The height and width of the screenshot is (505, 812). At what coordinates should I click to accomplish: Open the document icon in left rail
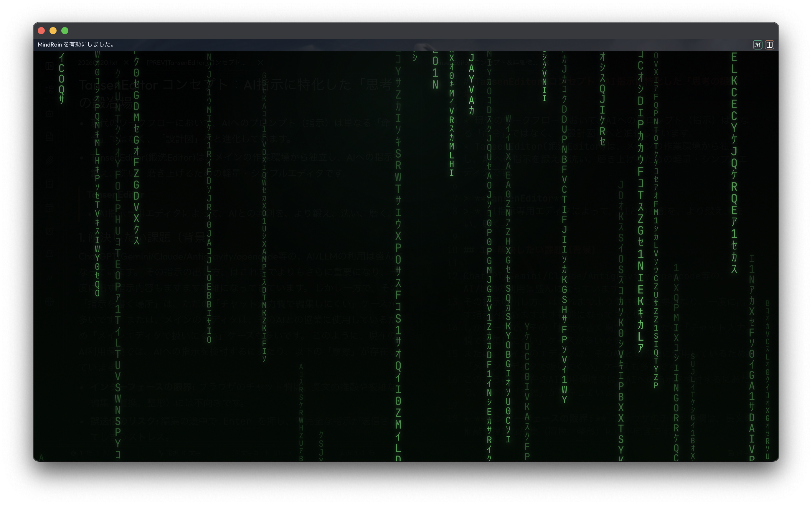click(x=50, y=137)
